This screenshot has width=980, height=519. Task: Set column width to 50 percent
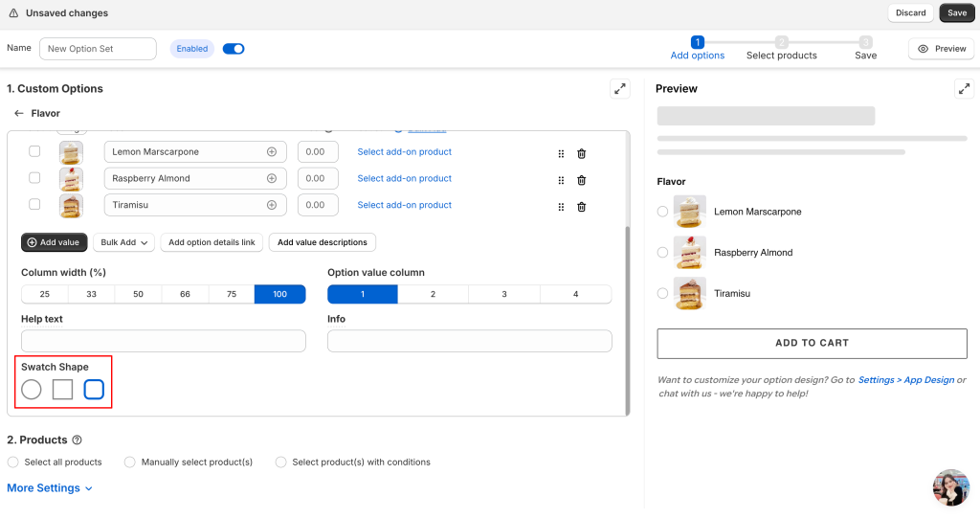(138, 295)
